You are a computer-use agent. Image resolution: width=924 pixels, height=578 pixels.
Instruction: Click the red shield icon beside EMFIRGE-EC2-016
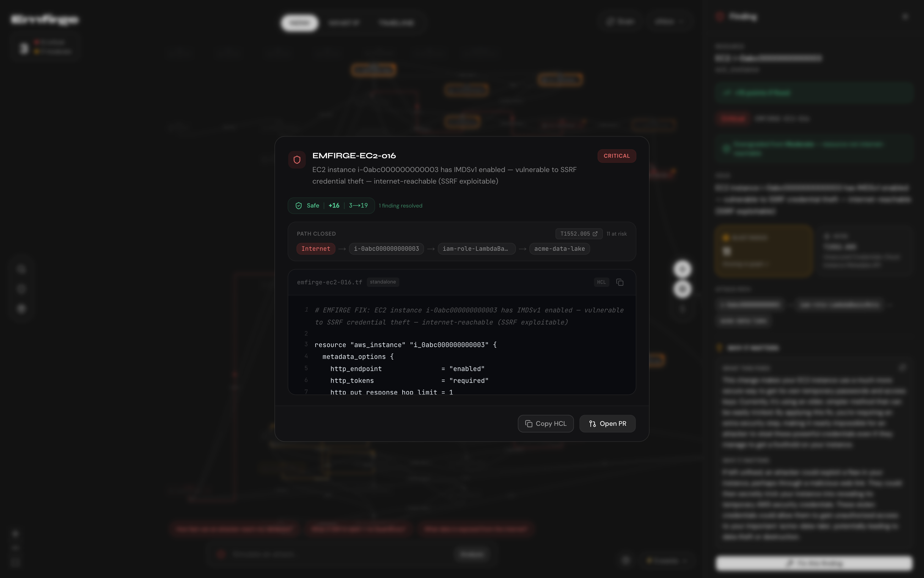click(297, 160)
